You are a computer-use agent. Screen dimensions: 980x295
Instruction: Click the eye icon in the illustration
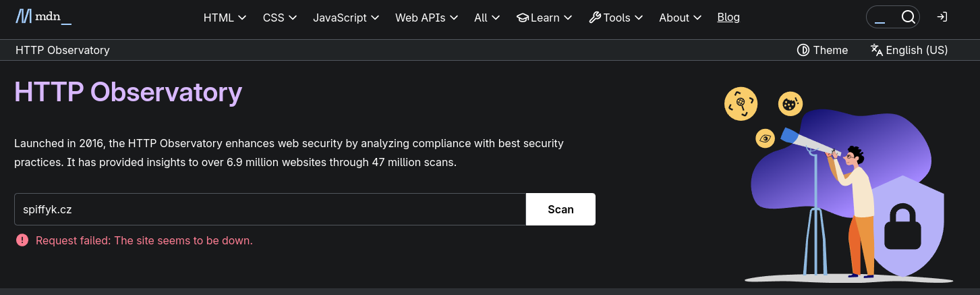(x=765, y=138)
